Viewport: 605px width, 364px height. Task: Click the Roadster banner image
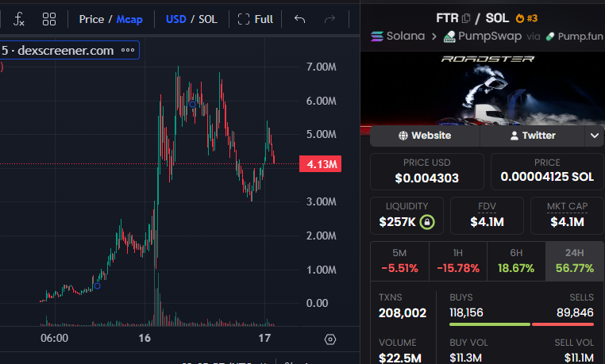(483, 89)
